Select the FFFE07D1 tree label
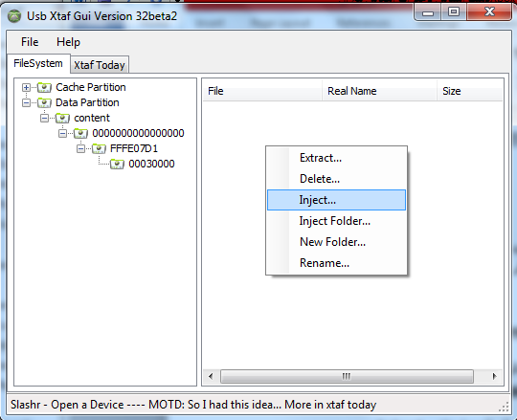Screen dimensions: 517x420 click(x=134, y=148)
